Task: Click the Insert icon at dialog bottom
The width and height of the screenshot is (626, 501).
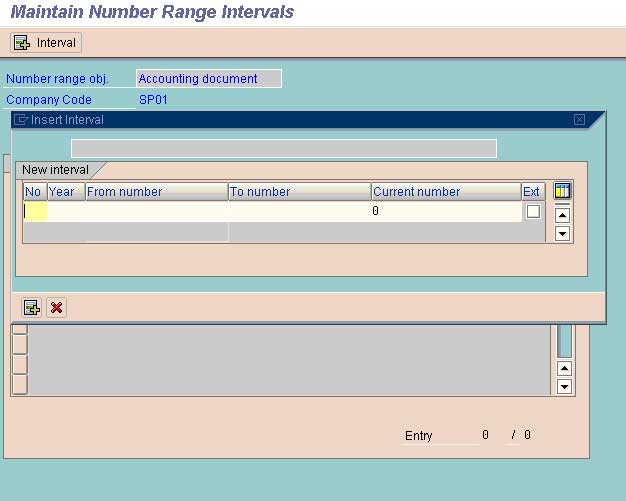Action: click(x=31, y=308)
